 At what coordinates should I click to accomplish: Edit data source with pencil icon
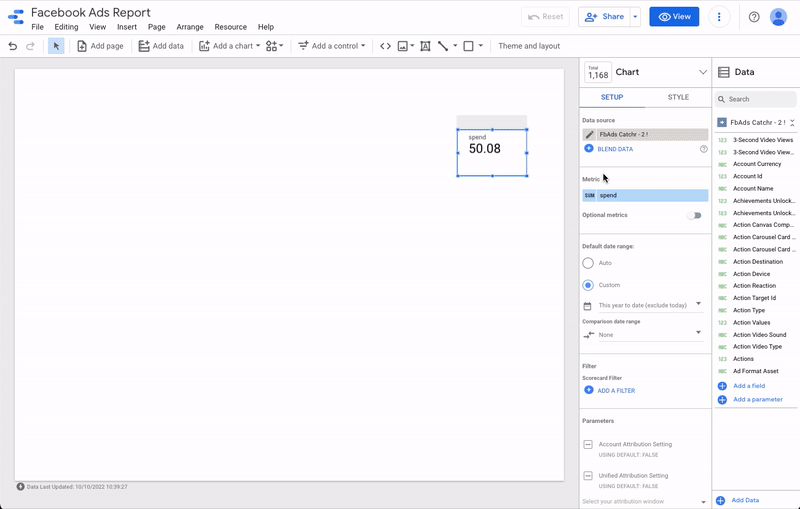click(x=590, y=134)
